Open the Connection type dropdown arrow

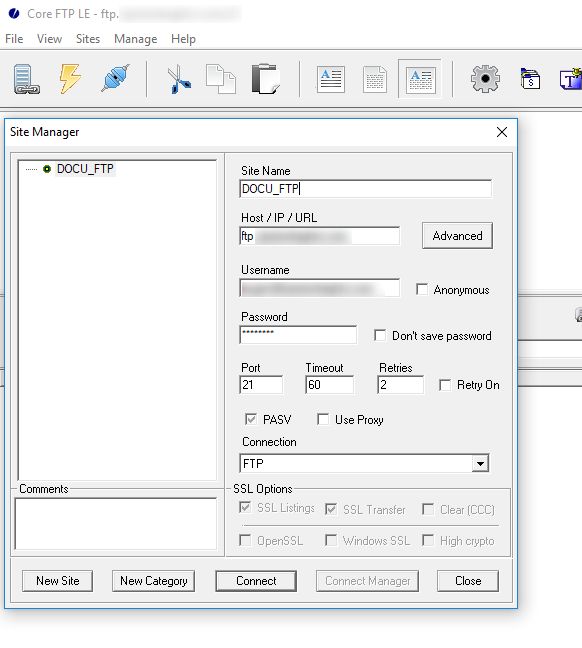480,463
